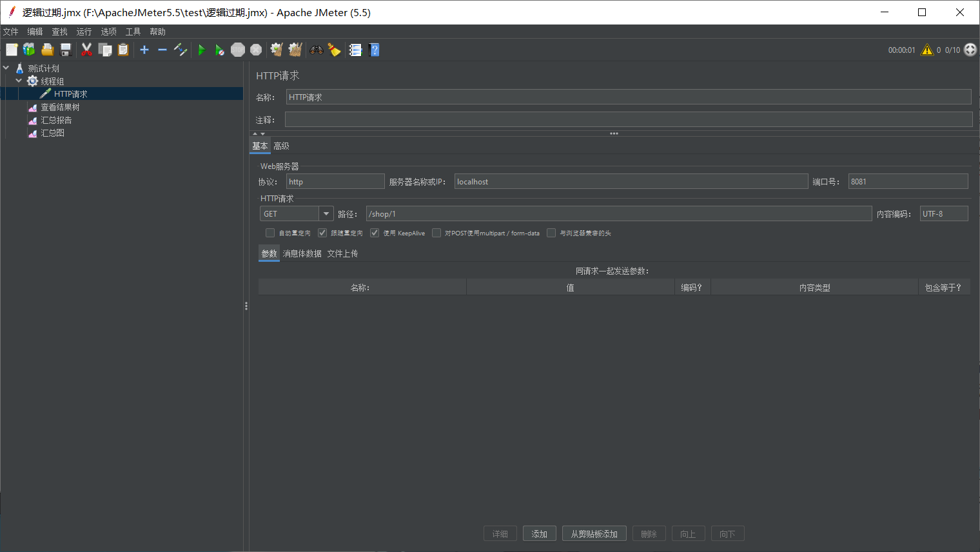Switch to the 文件上传 tab
The height and width of the screenshot is (552, 980).
342,253
